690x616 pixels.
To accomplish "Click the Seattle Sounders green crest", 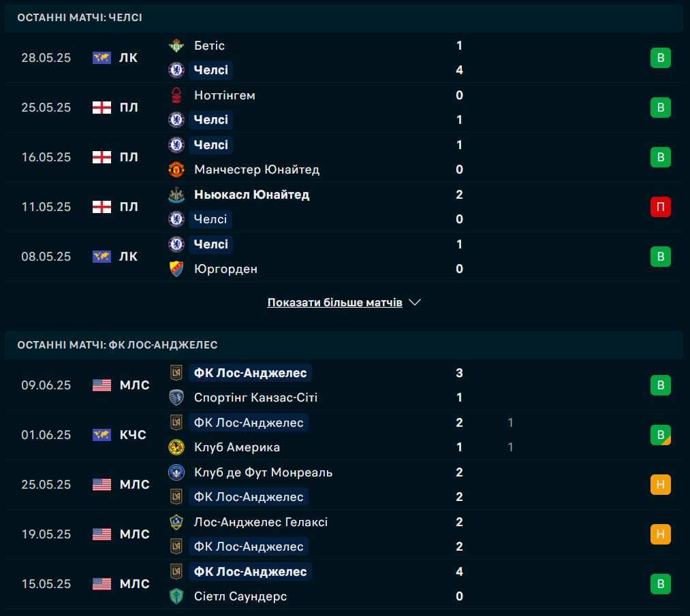I will click(176, 596).
